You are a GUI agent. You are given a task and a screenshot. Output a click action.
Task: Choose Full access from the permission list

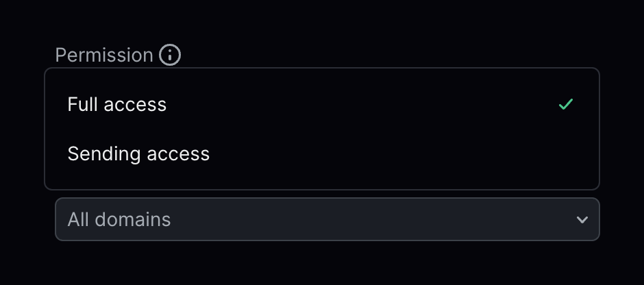[x=117, y=105]
